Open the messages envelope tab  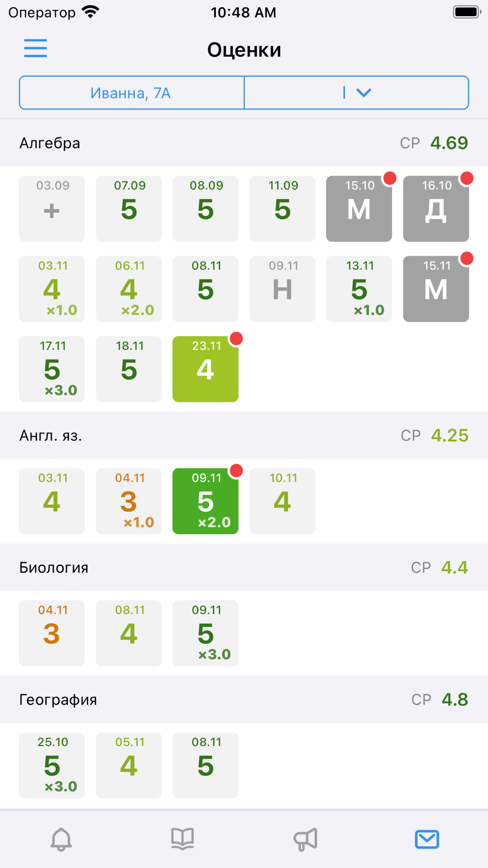tap(427, 839)
